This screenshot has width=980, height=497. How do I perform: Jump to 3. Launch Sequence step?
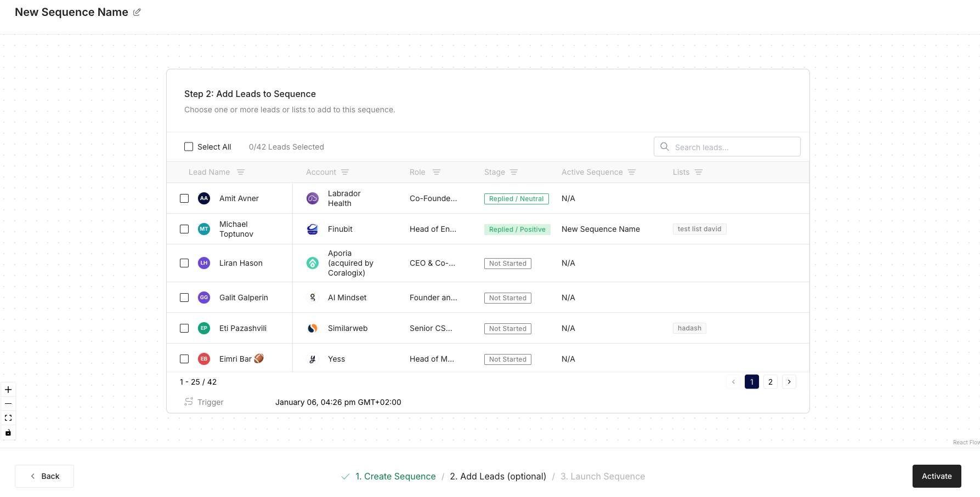603,477
